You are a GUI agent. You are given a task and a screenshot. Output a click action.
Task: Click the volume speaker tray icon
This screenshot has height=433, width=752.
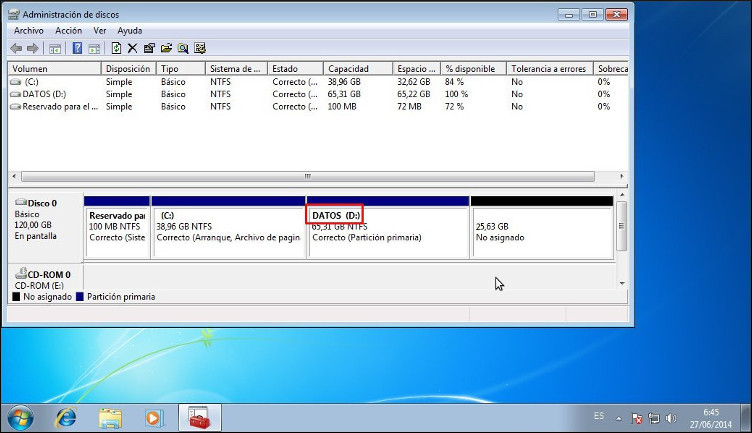(x=671, y=419)
